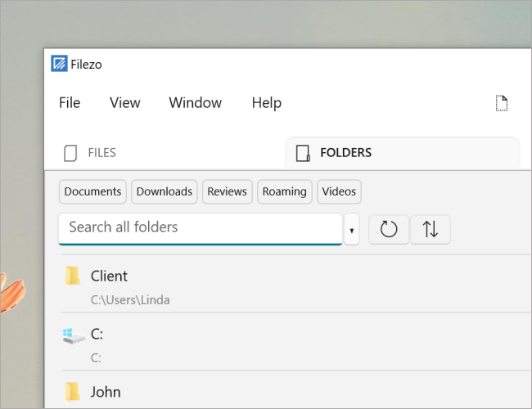
Task: Switch to the FILES tab
Action: (91, 153)
